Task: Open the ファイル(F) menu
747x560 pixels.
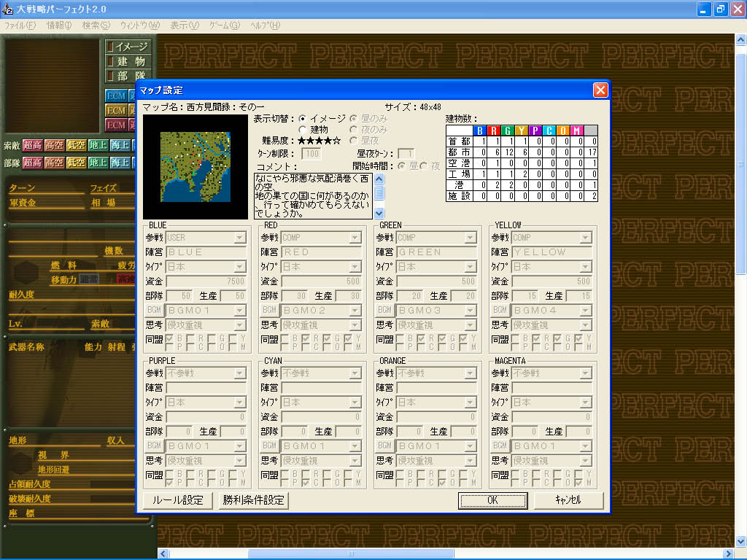Action: pos(20,26)
